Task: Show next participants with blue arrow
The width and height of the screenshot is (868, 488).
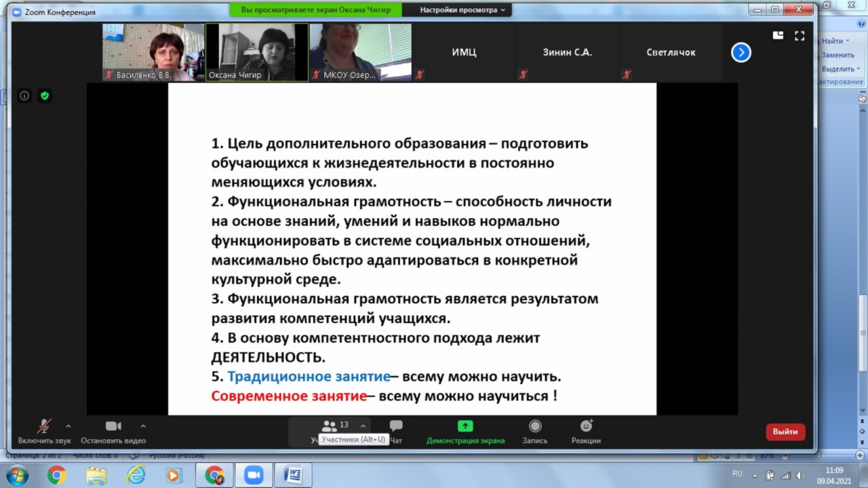Action: click(741, 52)
